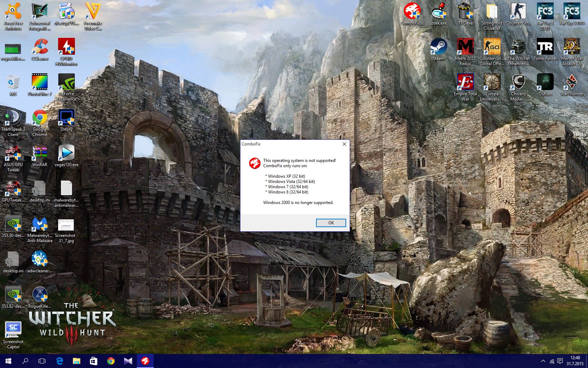
Task: Open the network status tray icon
Action: pos(552,361)
